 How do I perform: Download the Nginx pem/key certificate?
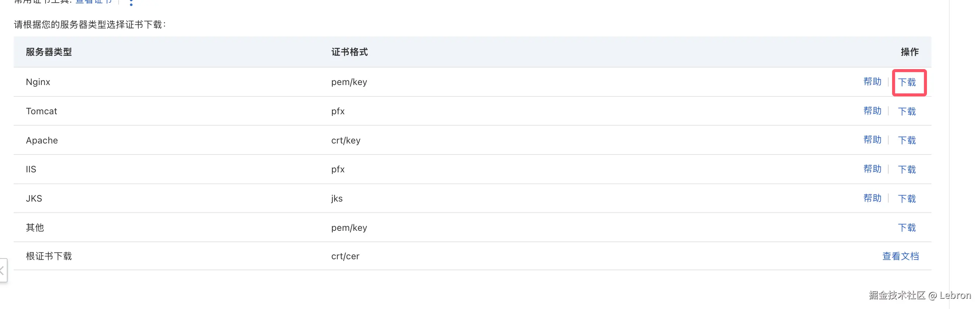(906, 82)
